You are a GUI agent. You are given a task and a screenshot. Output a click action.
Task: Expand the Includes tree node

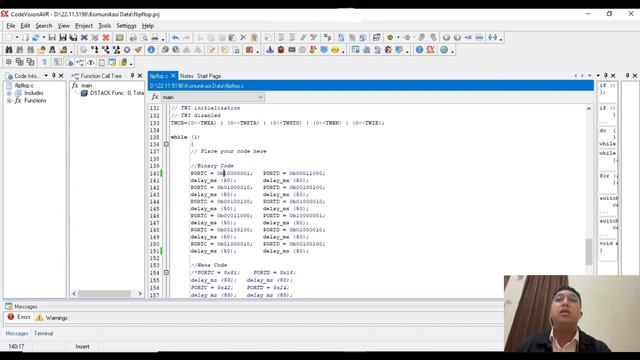[9, 93]
